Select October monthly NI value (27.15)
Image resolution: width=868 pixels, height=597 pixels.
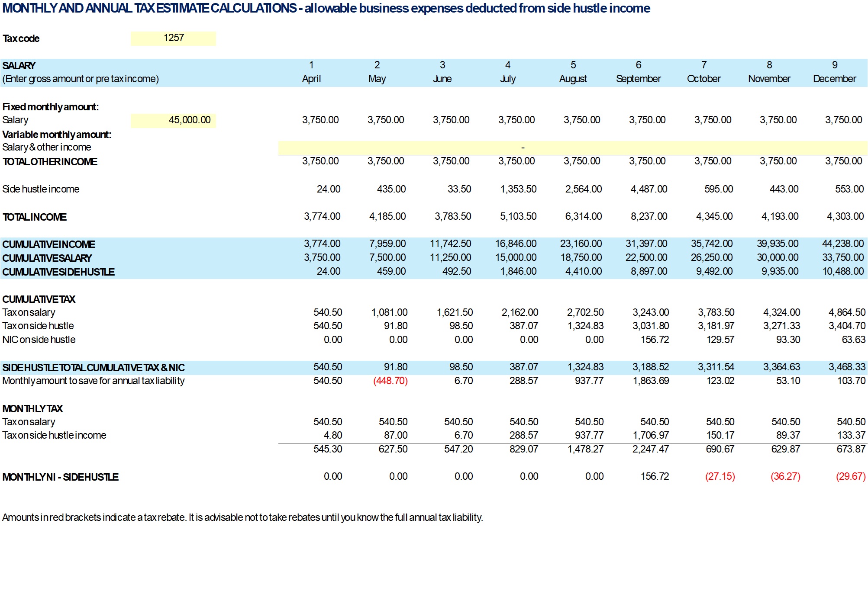point(720,476)
